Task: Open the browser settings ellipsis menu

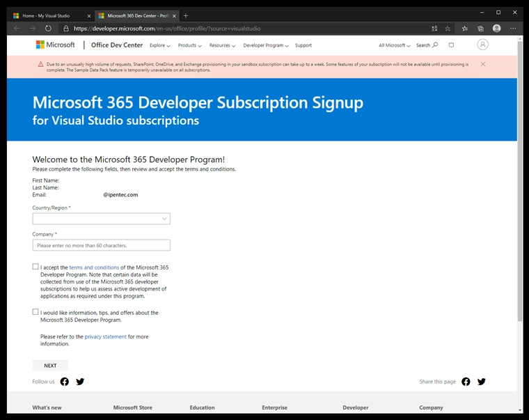Action: (513, 29)
